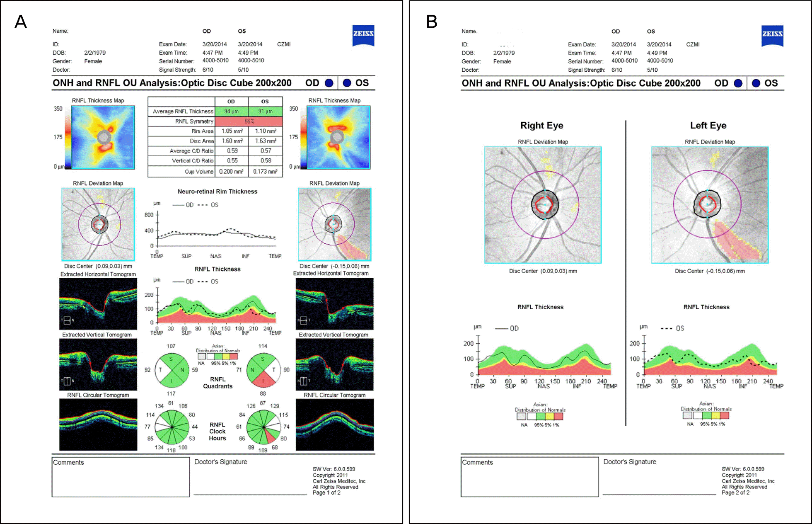Viewport: 812px width, 524px height.
Task: Click the blue OS indicator dot on page 1
Action: tap(347, 83)
